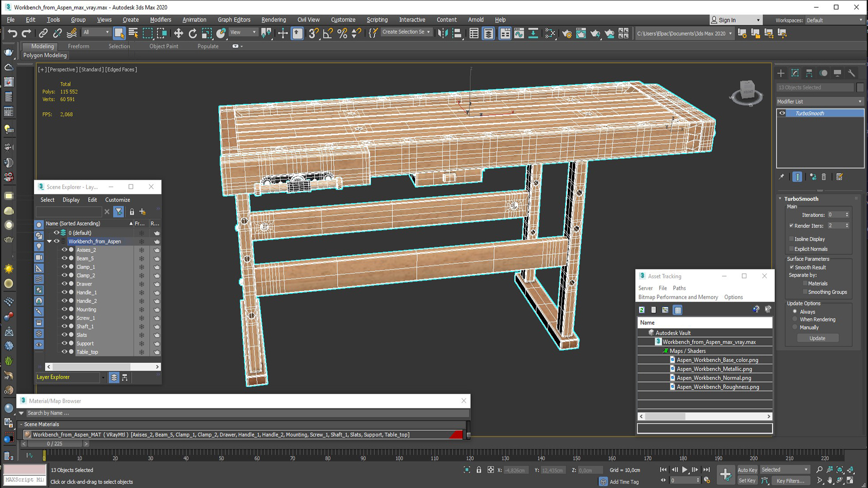Choose the Select and Move tool
This screenshot has height=488, width=868.
178,33
